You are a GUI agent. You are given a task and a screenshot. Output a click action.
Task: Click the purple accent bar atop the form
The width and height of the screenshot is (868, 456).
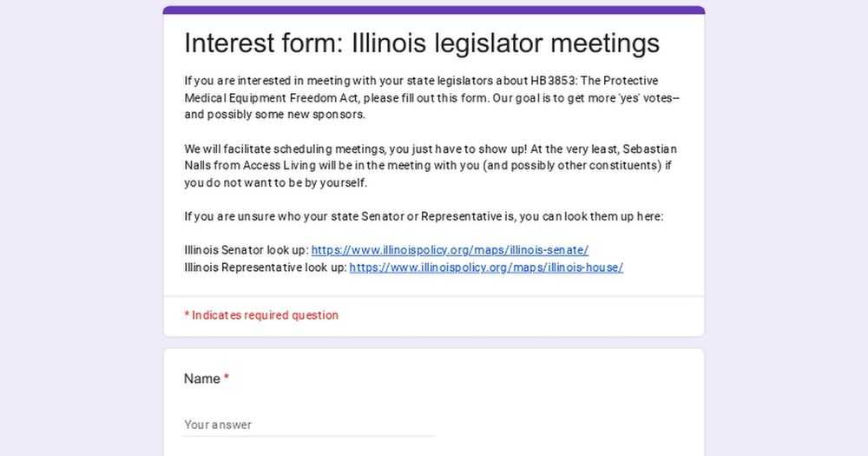pos(434,10)
